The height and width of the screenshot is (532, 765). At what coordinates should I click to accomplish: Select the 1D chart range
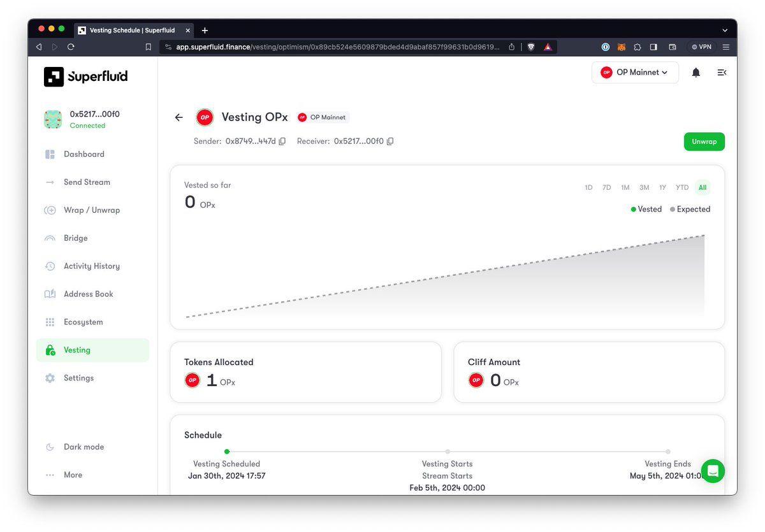point(588,187)
